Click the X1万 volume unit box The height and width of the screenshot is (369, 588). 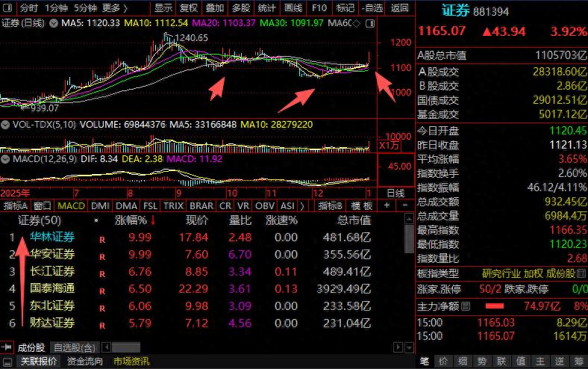(x=389, y=146)
